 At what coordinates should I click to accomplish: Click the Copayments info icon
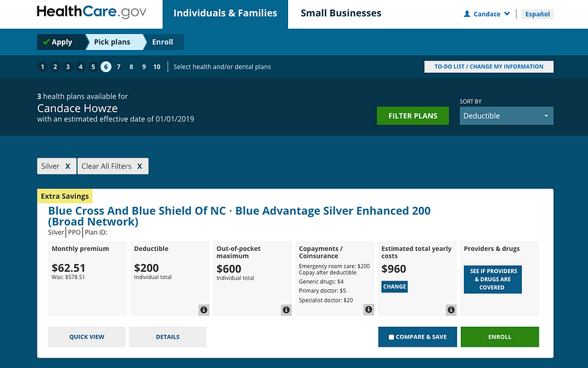[x=368, y=310]
